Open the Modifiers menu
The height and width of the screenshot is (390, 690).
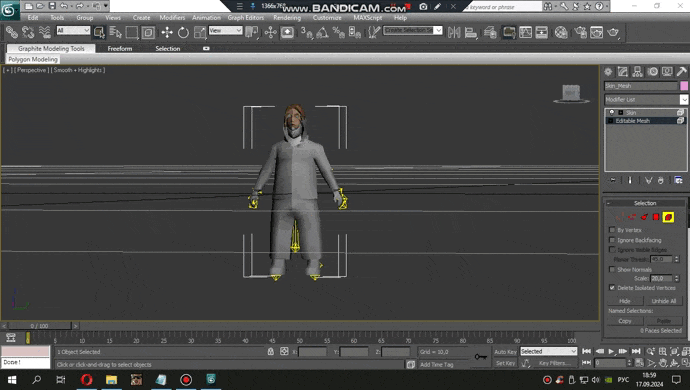coord(172,18)
